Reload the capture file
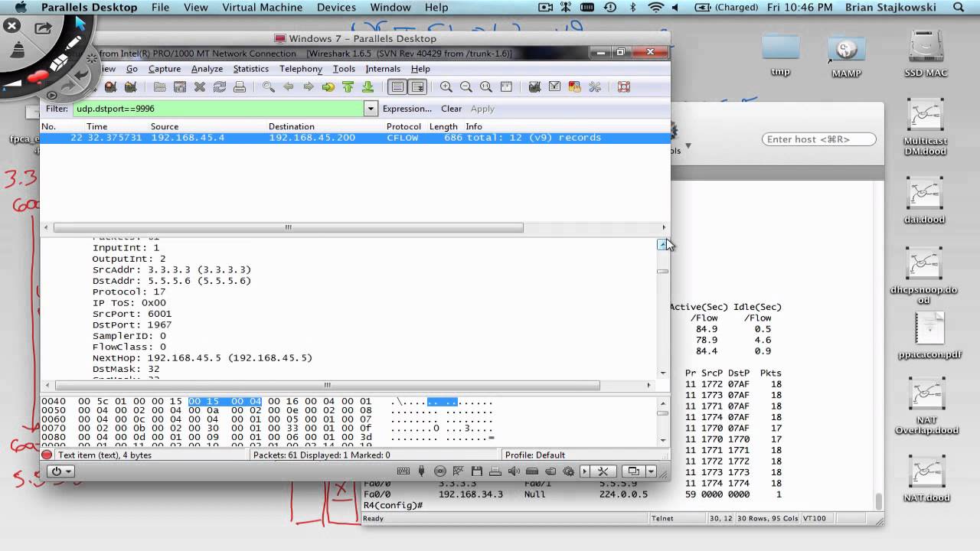Viewport: 980px width, 551px height. (x=219, y=87)
